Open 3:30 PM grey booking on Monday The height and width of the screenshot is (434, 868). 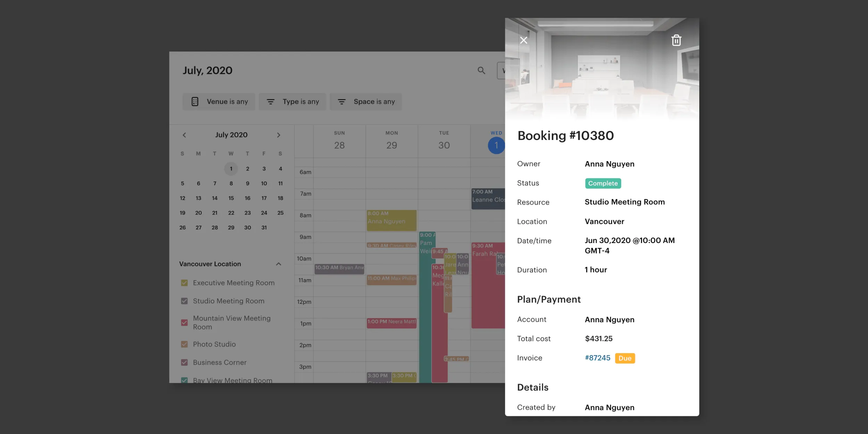tap(378, 377)
